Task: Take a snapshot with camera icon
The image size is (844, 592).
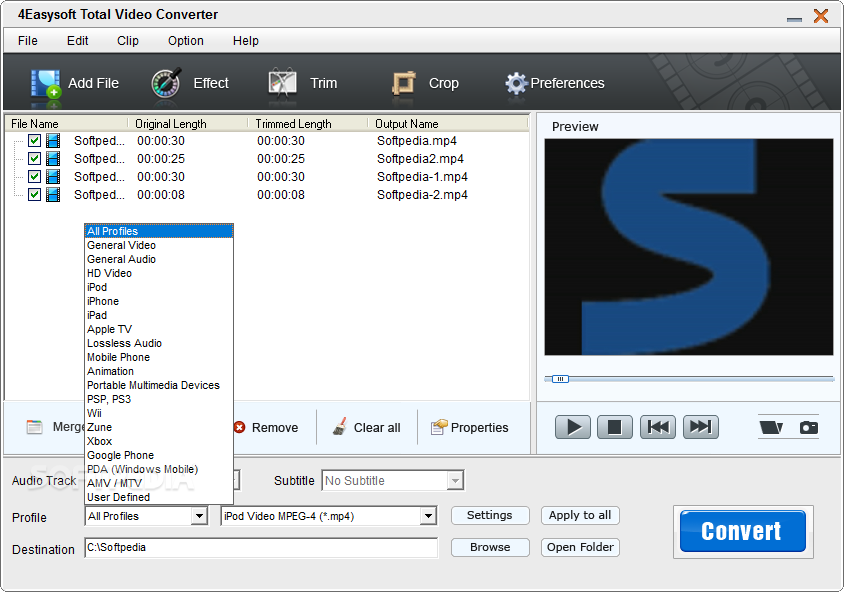Action: 808,427
